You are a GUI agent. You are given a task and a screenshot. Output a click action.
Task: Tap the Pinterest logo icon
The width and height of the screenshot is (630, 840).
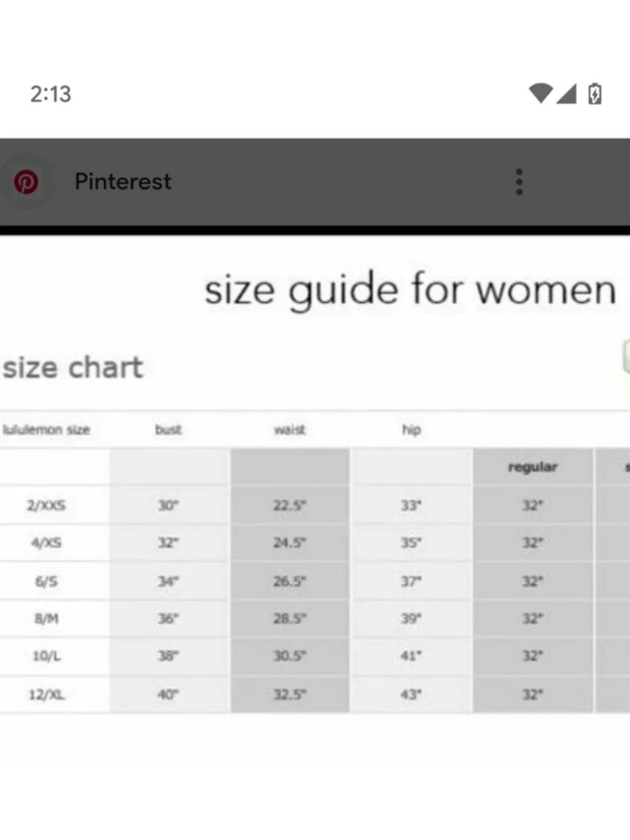tap(26, 182)
